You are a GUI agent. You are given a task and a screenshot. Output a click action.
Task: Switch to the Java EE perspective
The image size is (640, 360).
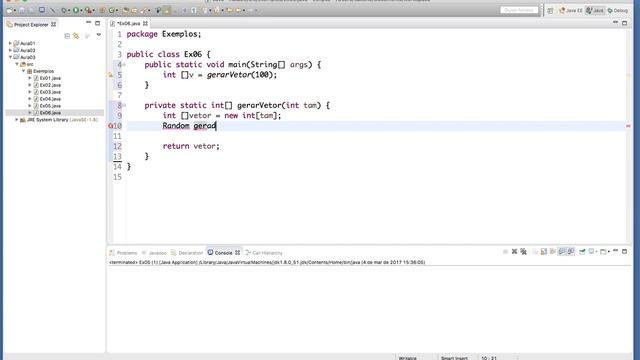[571, 10]
